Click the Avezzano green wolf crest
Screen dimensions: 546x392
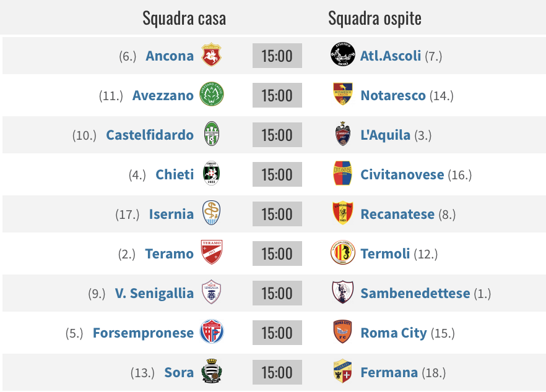pos(211,94)
